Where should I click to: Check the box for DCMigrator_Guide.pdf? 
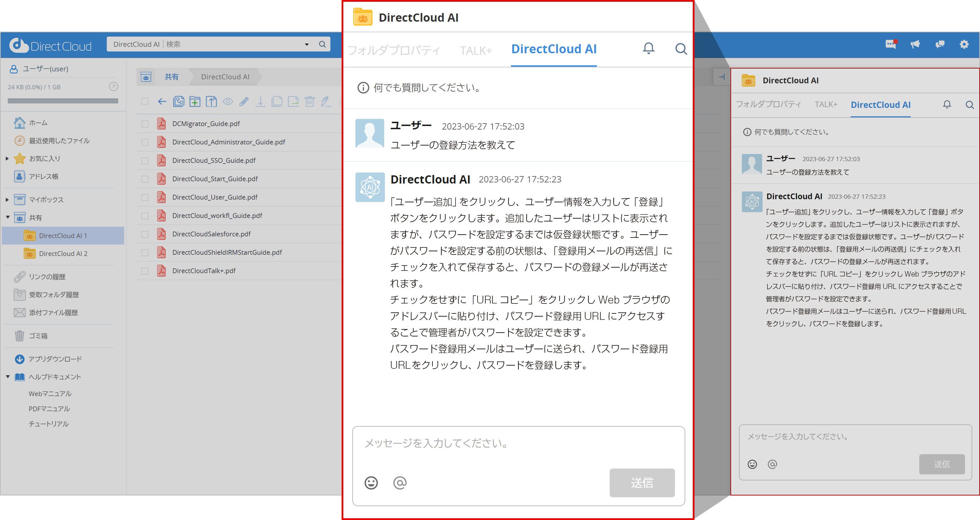tap(145, 124)
